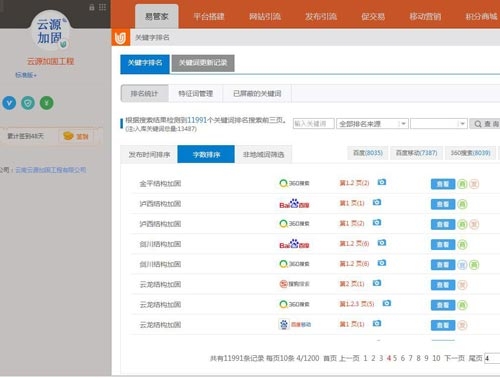Image resolution: width=500 pixels, height=378 pixels.
Task: Click the page number input showing 4
Action: click(492, 358)
